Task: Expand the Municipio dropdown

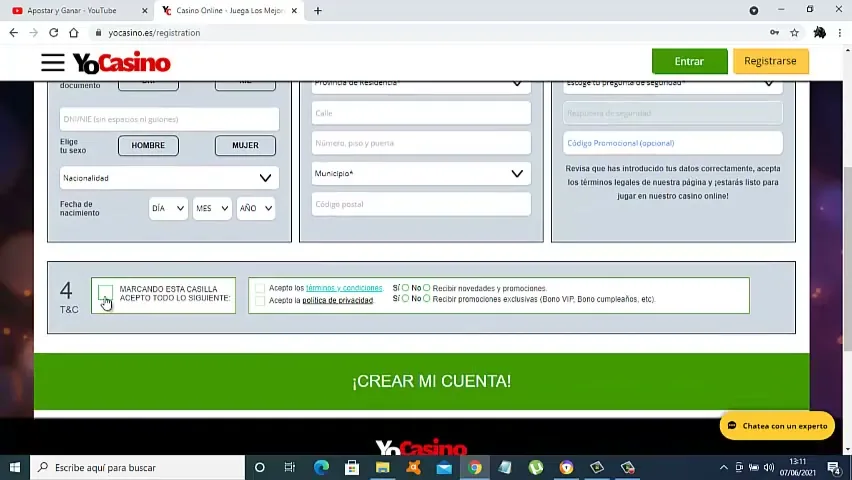Action: 421,173
